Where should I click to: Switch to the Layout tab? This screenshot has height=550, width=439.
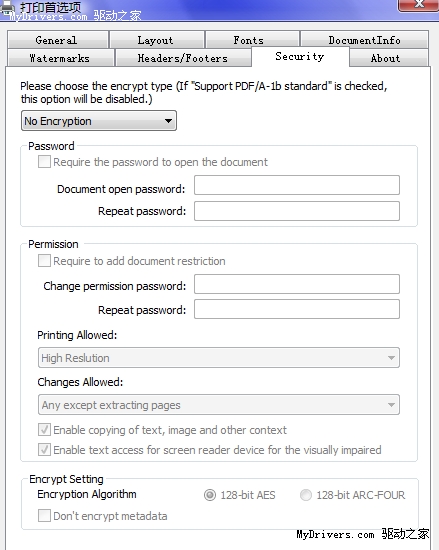(x=157, y=40)
